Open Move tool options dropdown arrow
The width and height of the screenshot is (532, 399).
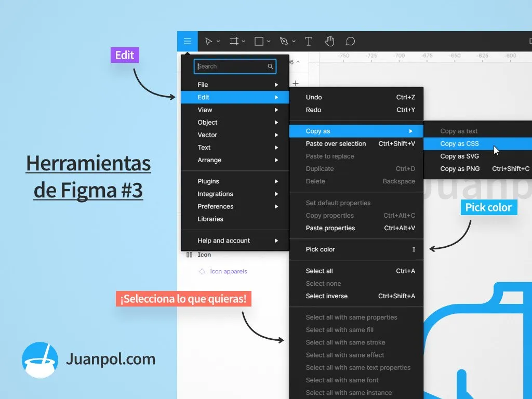[x=218, y=42]
